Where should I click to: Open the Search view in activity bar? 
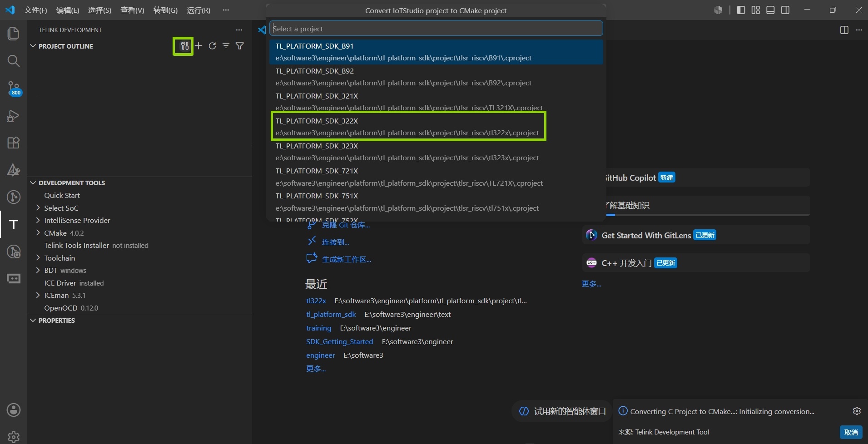(14, 61)
